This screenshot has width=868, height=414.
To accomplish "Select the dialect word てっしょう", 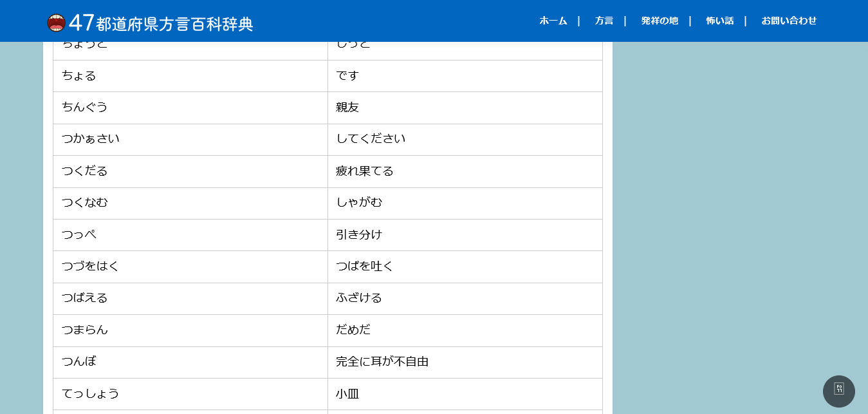I will click(x=91, y=394).
